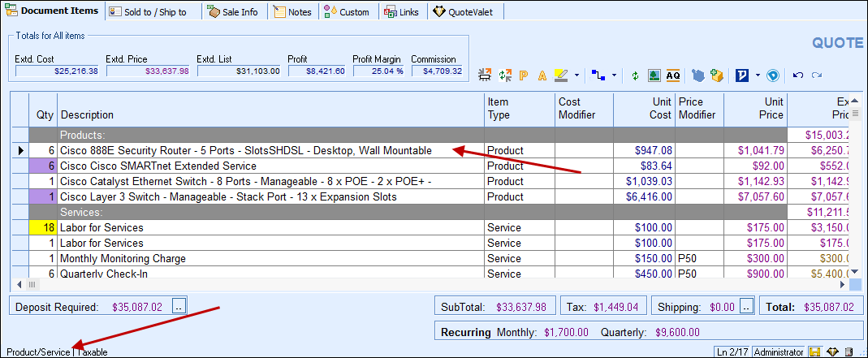Image resolution: width=868 pixels, height=358 pixels.
Task: Expand dropdown next to dark blue P icon
Action: click(x=757, y=75)
